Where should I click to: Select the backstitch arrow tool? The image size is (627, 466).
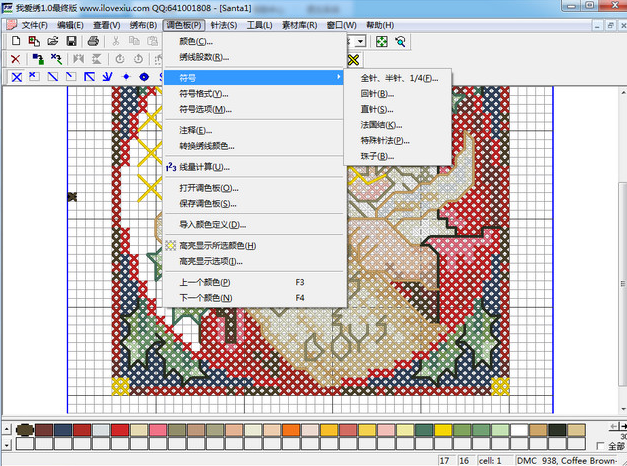click(x=89, y=77)
